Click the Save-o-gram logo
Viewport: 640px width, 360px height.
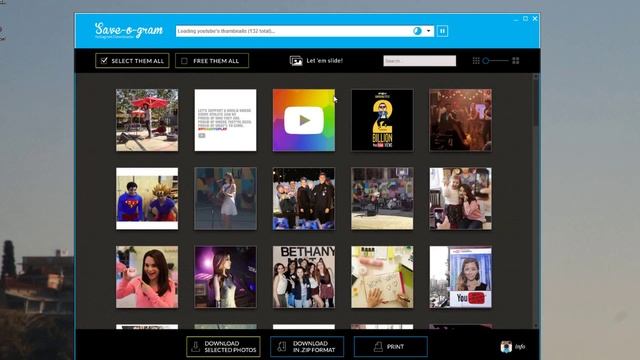[129, 30]
